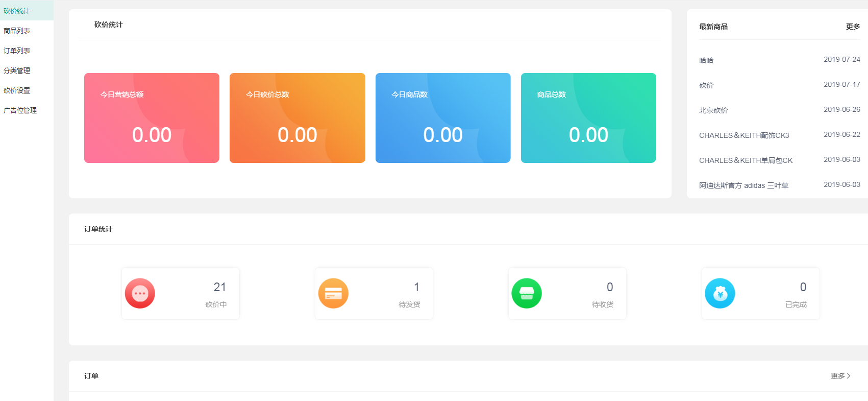This screenshot has height=401, width=868.
Task: Click 更多 in the 最新商品 panel
Action: [853, 27]
